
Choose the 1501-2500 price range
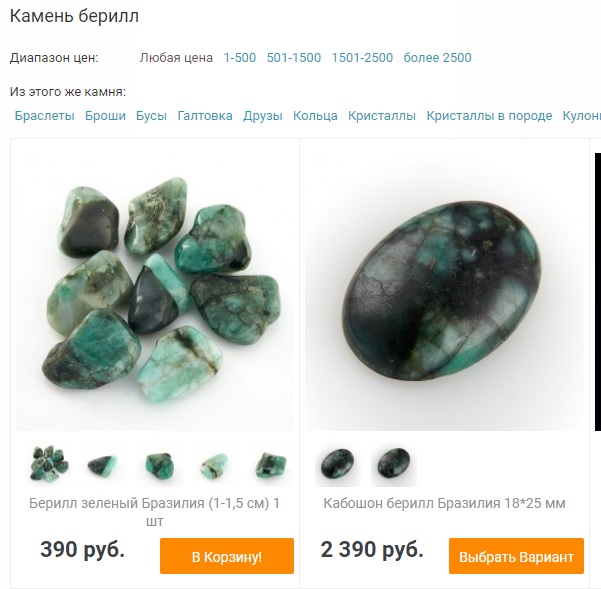tap(362, 57)
